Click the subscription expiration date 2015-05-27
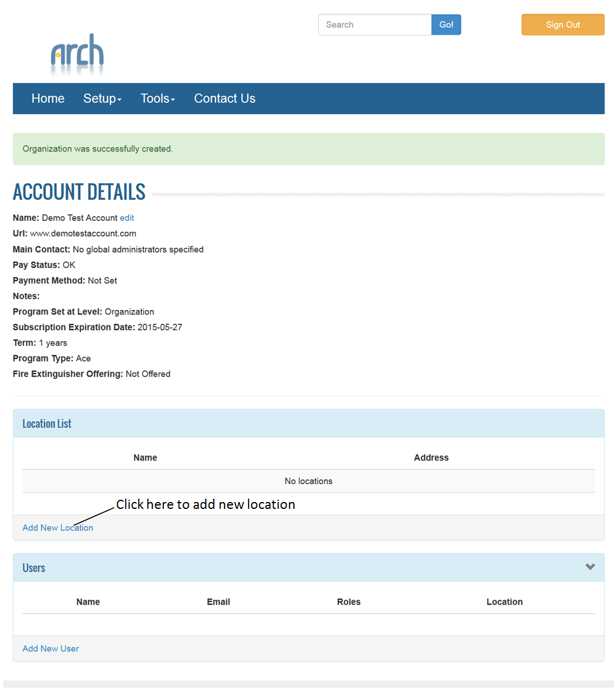 click(x=160, y=327)
